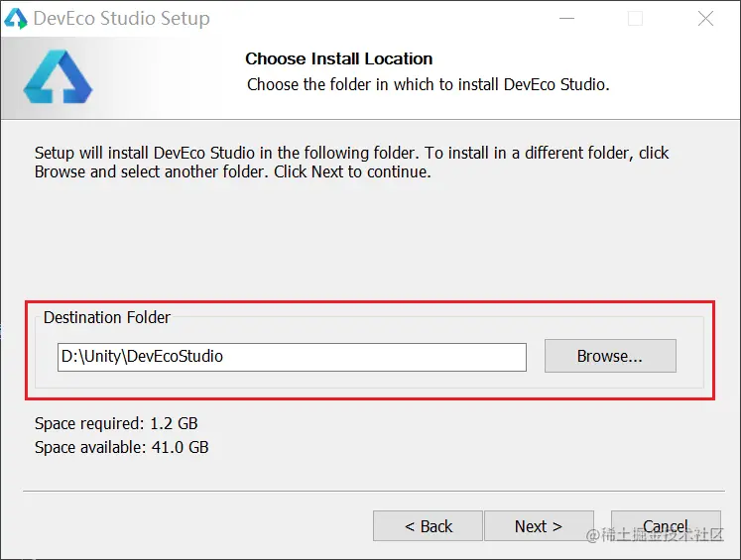Click the DevEco Studio title bar icon
Viewport: 741px width, 560px height.
[16, 19]
